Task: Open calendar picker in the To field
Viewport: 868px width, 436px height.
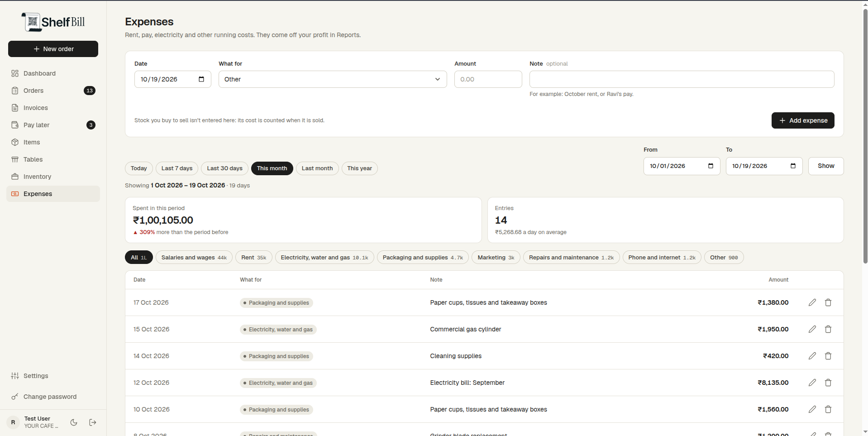Action: pyautogui.click(x=793, y=166)
